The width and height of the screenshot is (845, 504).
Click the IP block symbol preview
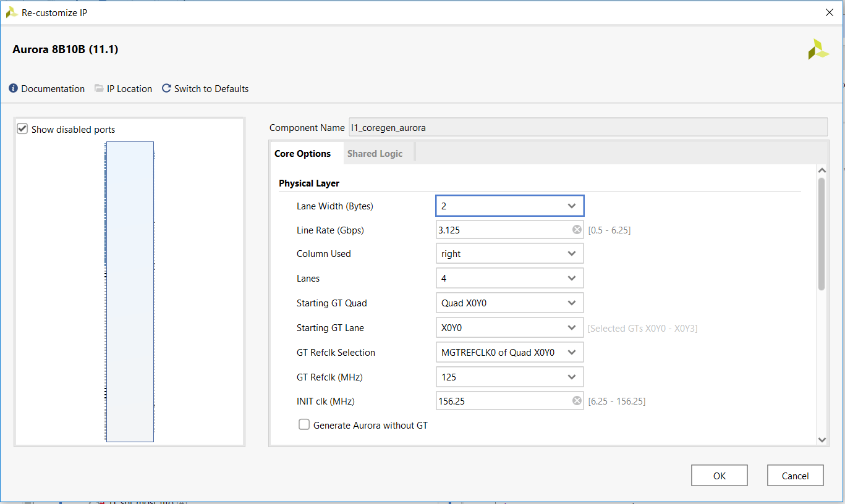coord(130,290)
